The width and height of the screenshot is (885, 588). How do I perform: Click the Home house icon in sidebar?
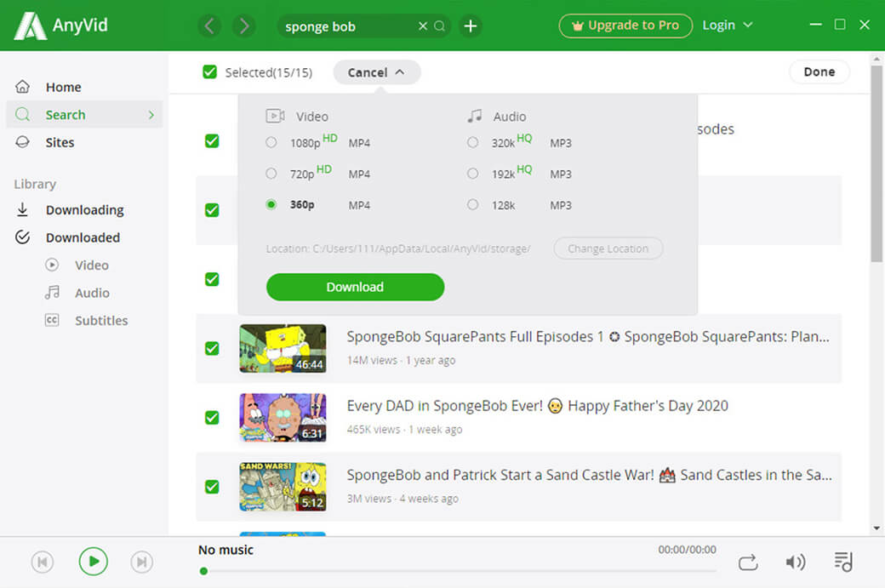[x=23, y=87]
